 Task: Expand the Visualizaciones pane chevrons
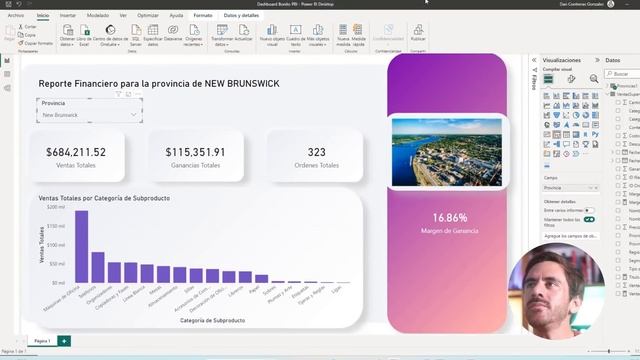tap(597, 60)
